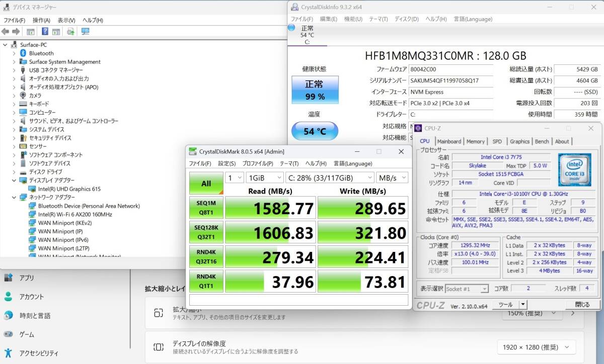Viewport: 604px width, 364px height.
Task: Click the CrystalDiskInfo title bar magnifier icon
Action: pos(294,7)
